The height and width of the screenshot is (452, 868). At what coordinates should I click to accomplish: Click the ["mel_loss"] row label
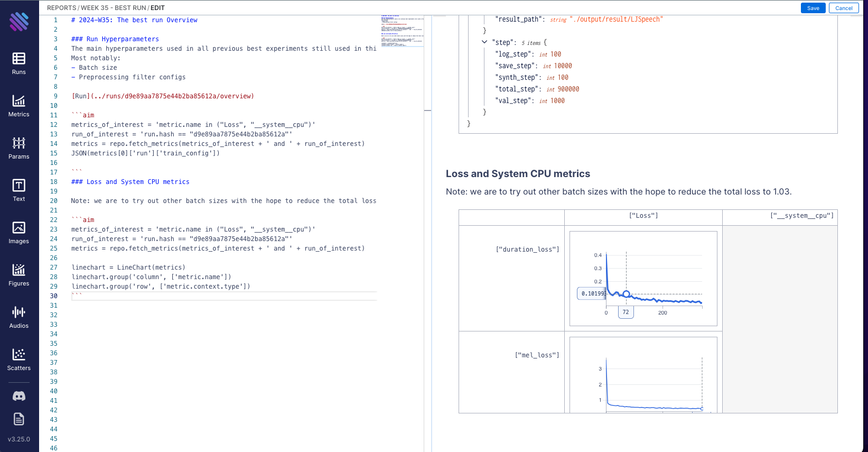point(537,355)
